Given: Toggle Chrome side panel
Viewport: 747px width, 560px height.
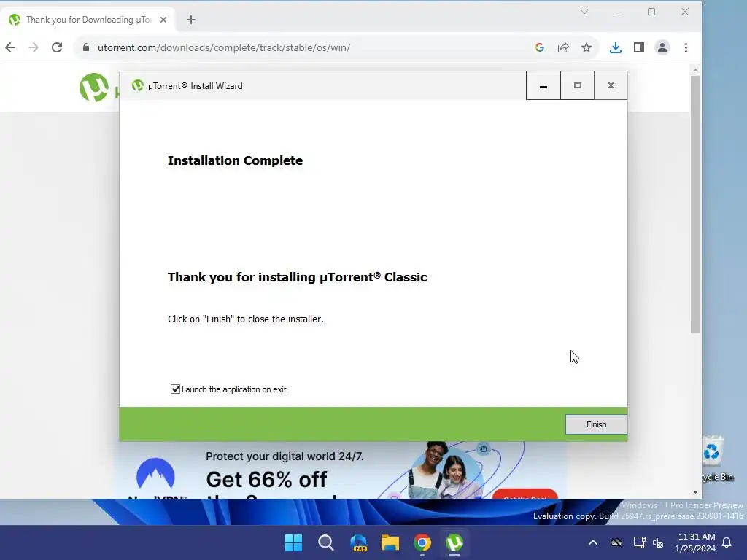Looking at the screenshot, I should pos(639,47).
